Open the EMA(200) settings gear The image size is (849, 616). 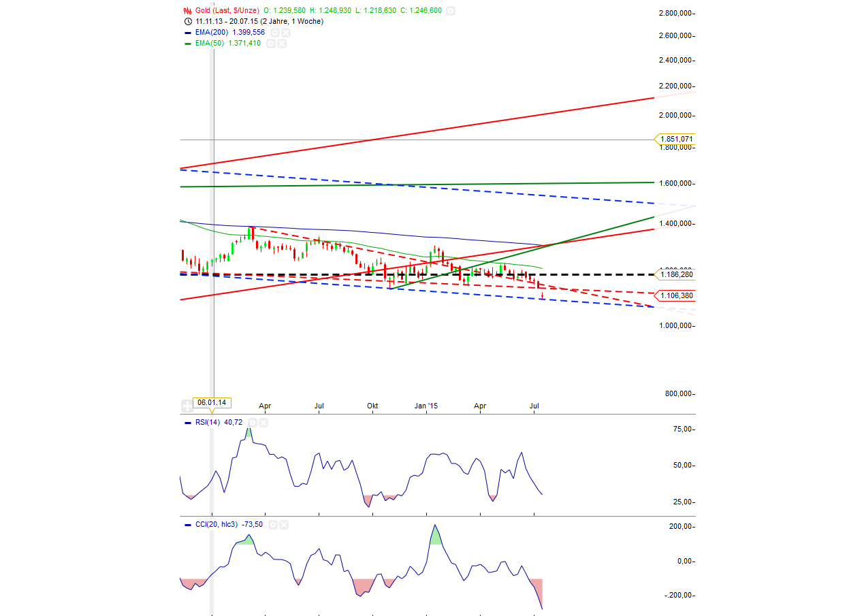[276, 32]
